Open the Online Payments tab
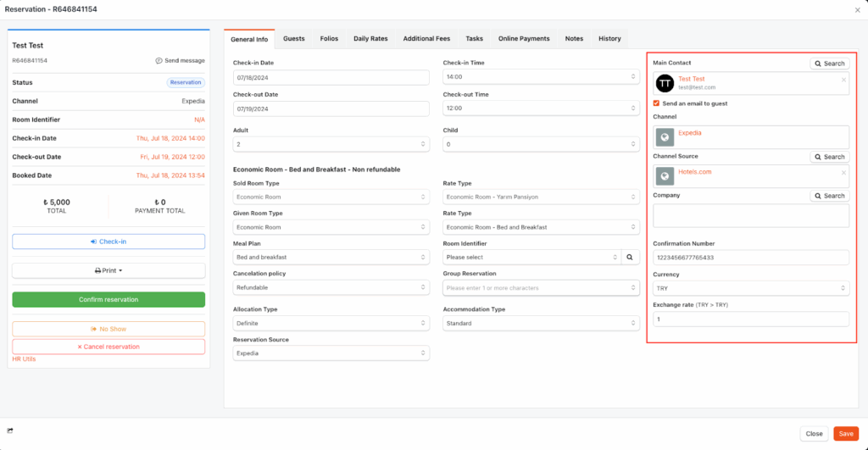 point(523,38)
